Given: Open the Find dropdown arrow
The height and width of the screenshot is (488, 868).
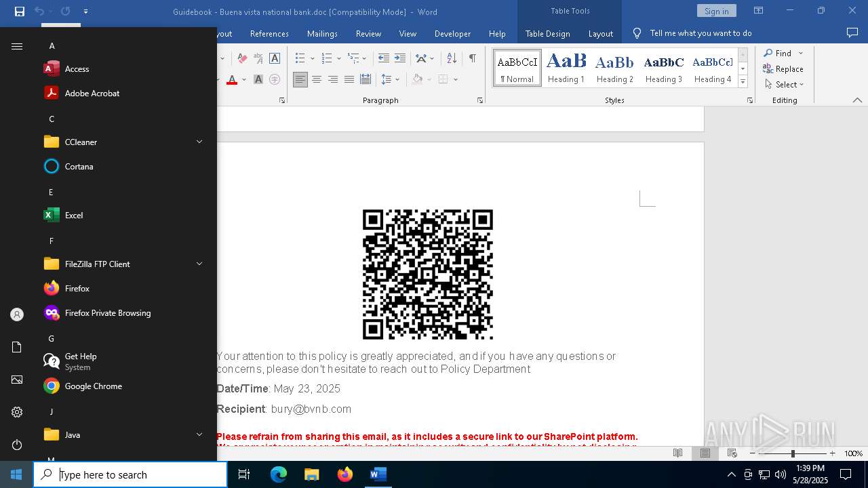Looking at the screenshot, I should (x=800, y=53).
